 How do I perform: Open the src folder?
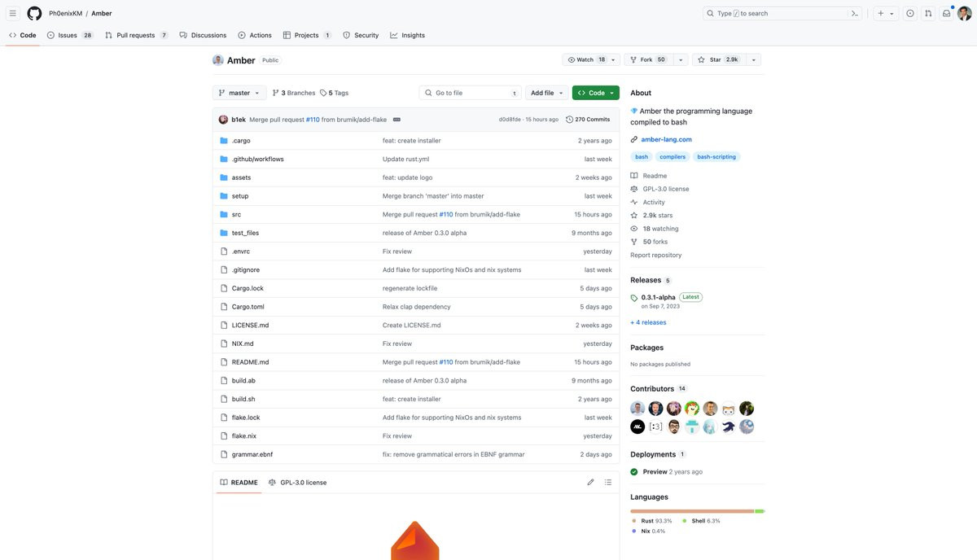click(236, 214)
